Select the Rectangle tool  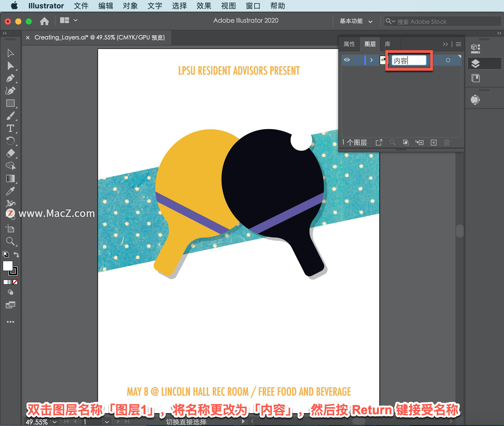(10, 103)
